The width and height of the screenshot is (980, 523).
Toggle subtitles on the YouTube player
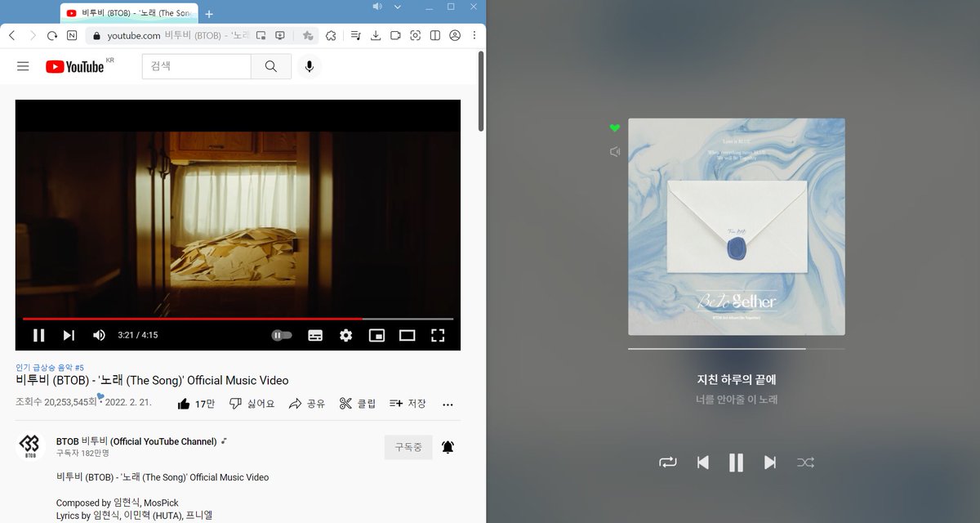pos(315,335)
